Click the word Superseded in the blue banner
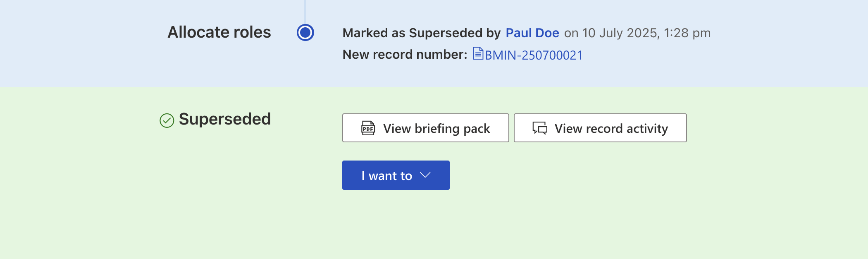This screenshot has height=259, width=868. 446,33
